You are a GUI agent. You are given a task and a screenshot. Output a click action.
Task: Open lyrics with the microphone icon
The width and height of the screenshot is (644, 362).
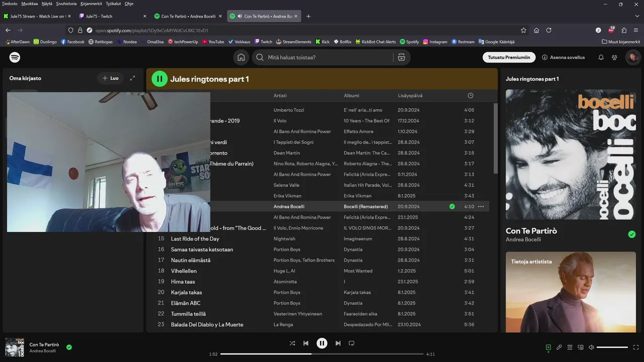559,347
